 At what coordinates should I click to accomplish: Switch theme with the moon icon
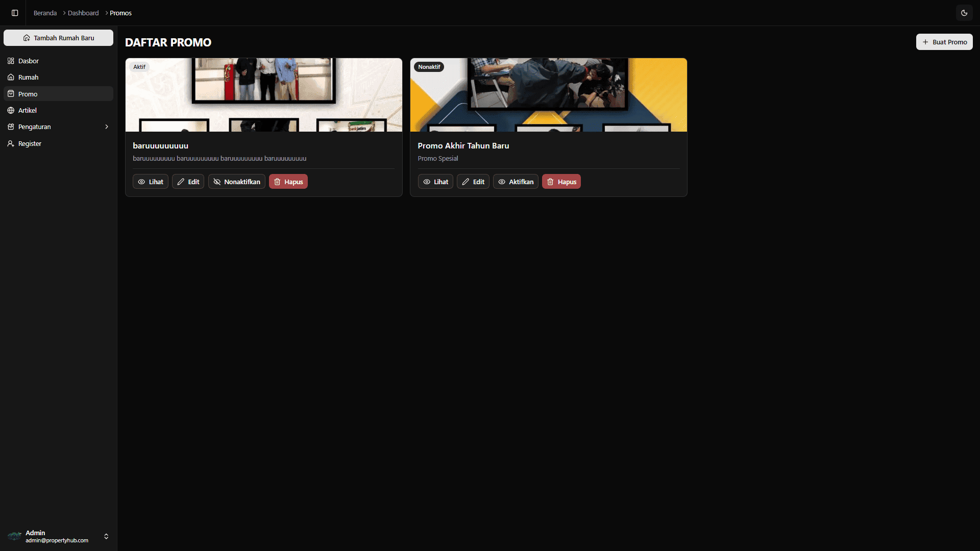tap(964, 13)
